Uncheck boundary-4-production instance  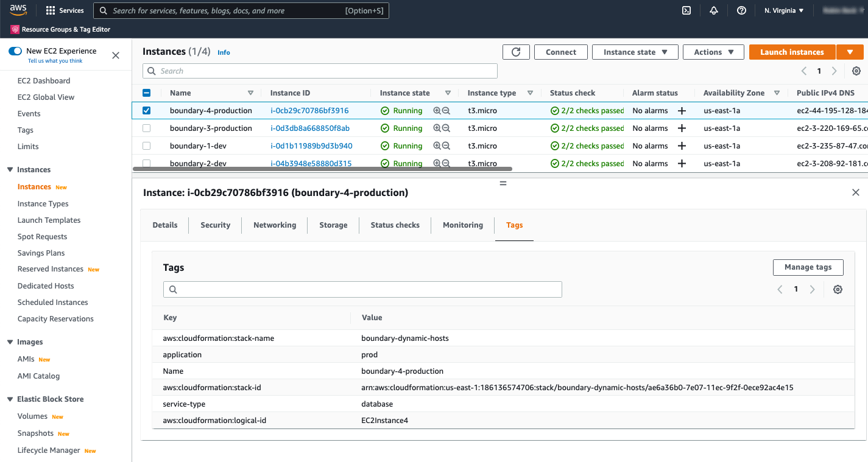[146, 111]
